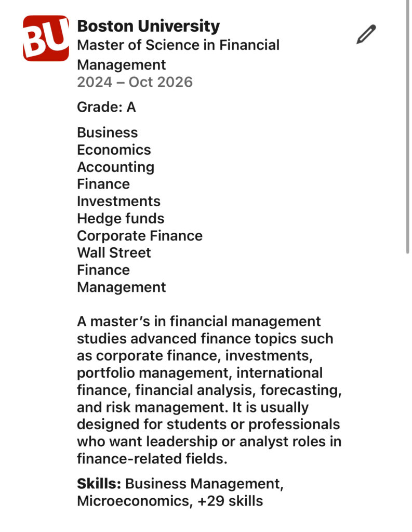Click the '+29 skills' link
Screen dimensions: 412x532
[230, 501]
